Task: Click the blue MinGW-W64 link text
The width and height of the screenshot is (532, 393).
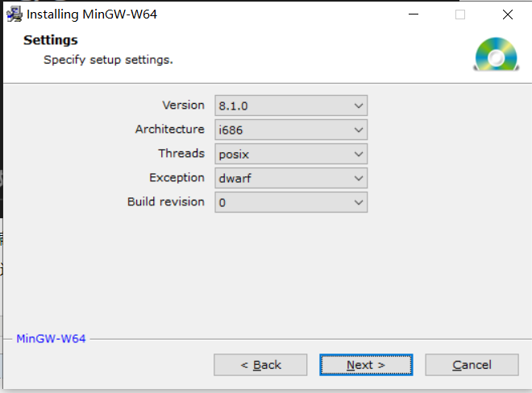Action: [x=51, y=339]
